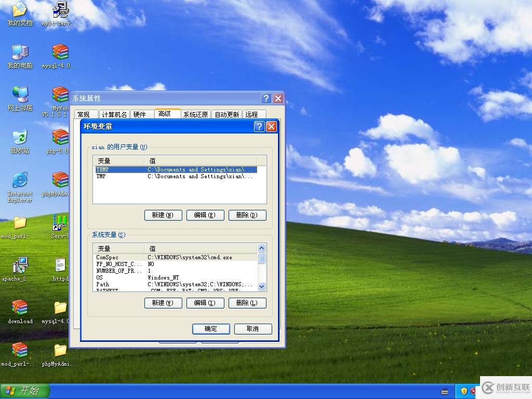Click the keyboard icon in the system tray

point(445,392)
